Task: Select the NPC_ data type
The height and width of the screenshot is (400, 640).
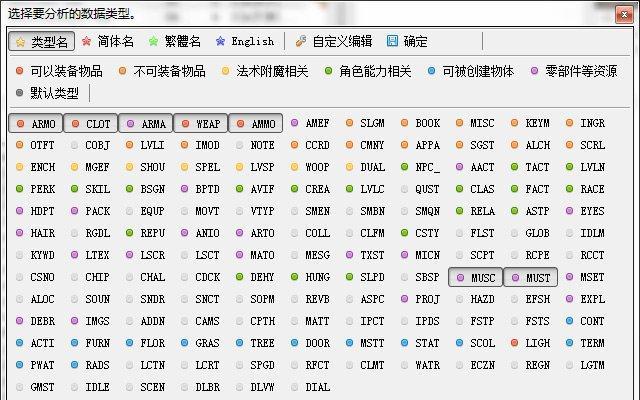Action: (420, 167)
